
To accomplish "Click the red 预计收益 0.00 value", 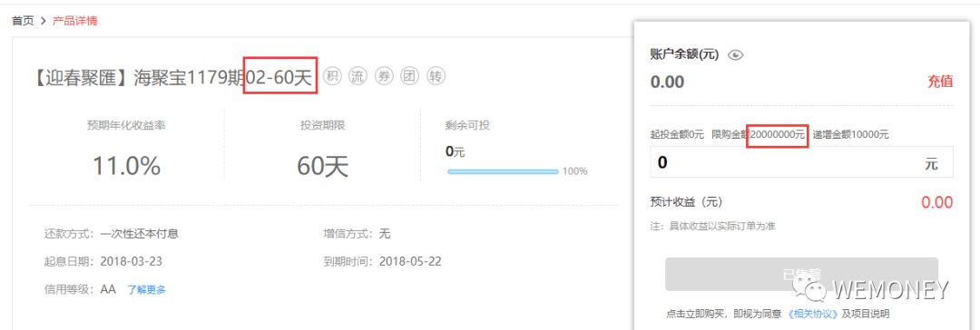I will (936, 202).
